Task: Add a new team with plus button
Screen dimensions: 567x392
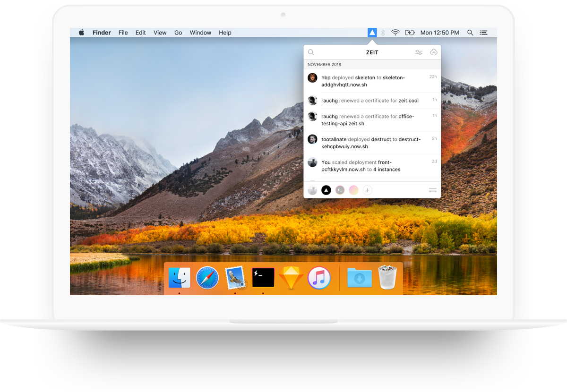Action: point(368,190)
